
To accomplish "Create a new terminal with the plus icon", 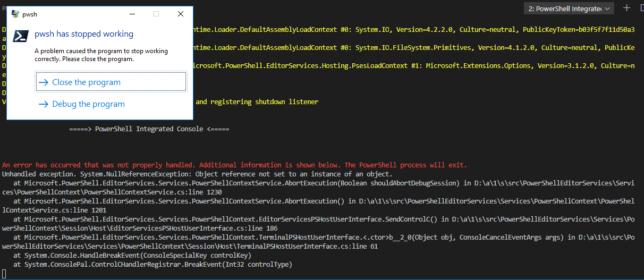I will point(626,8).
